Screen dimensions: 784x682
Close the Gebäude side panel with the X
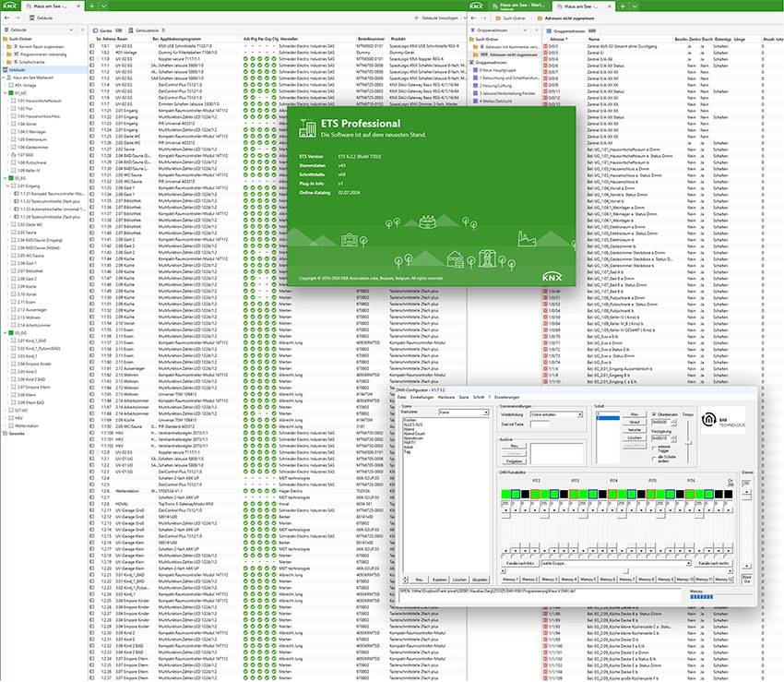[x=82, y=30]
